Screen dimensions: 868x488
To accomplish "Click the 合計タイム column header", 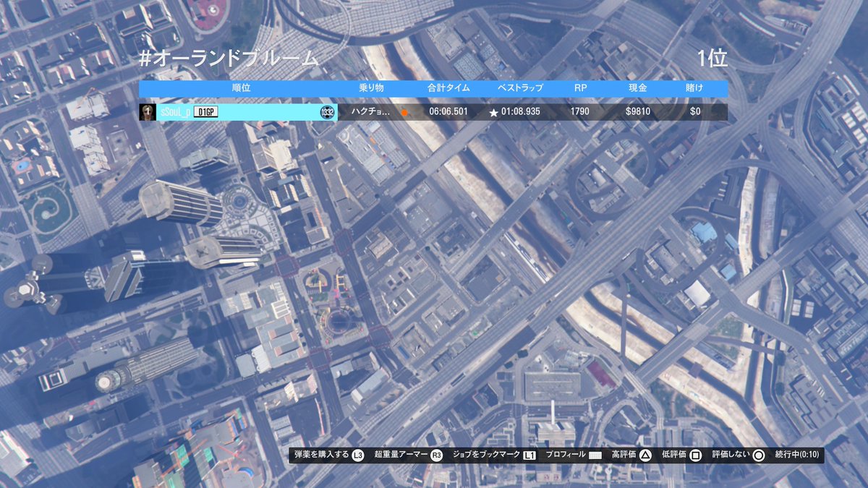I will coord(448,88).
